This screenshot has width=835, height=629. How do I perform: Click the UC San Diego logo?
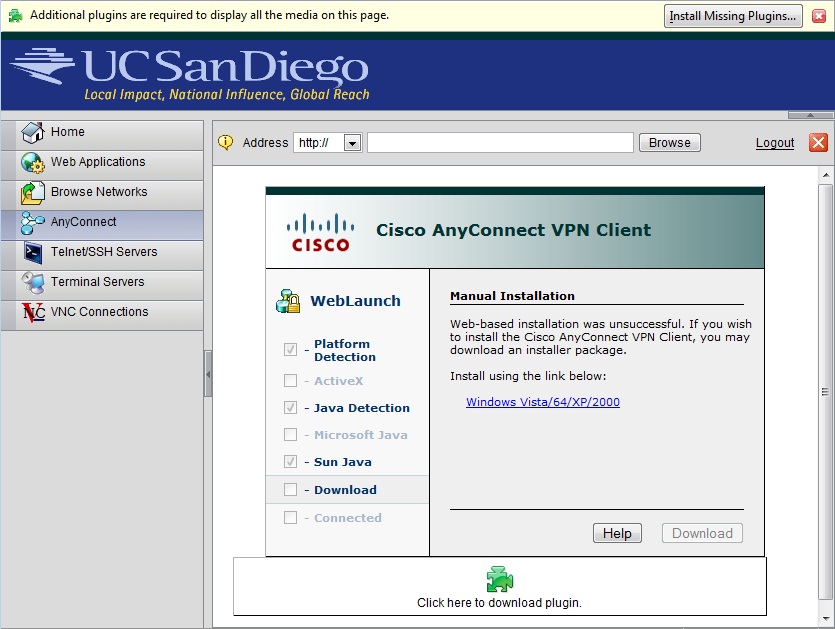[x=189, y=74]
